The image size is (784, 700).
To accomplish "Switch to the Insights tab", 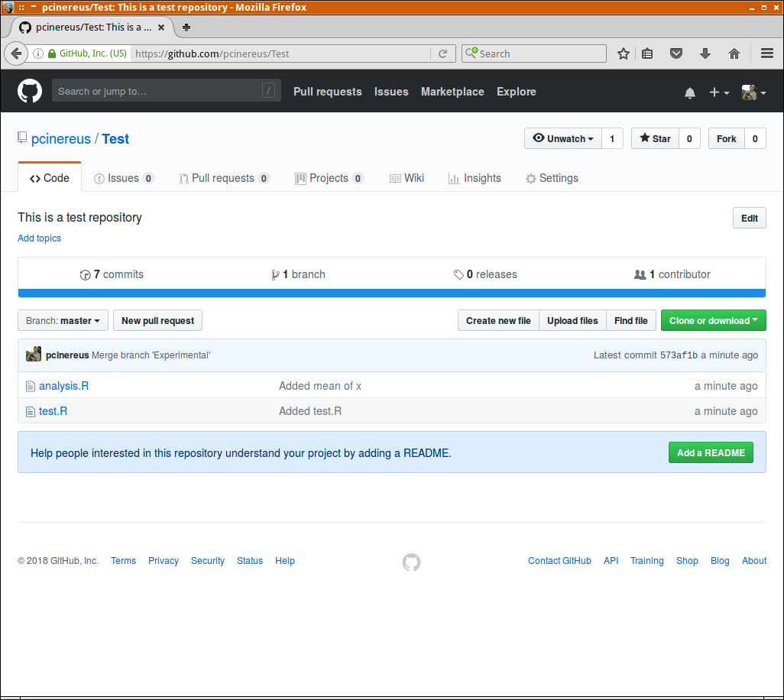I will 475,178.
